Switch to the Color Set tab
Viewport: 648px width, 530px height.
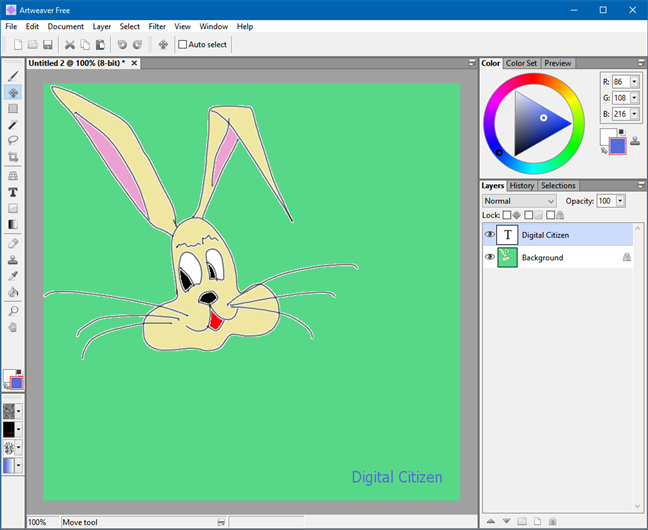point(522,63)
